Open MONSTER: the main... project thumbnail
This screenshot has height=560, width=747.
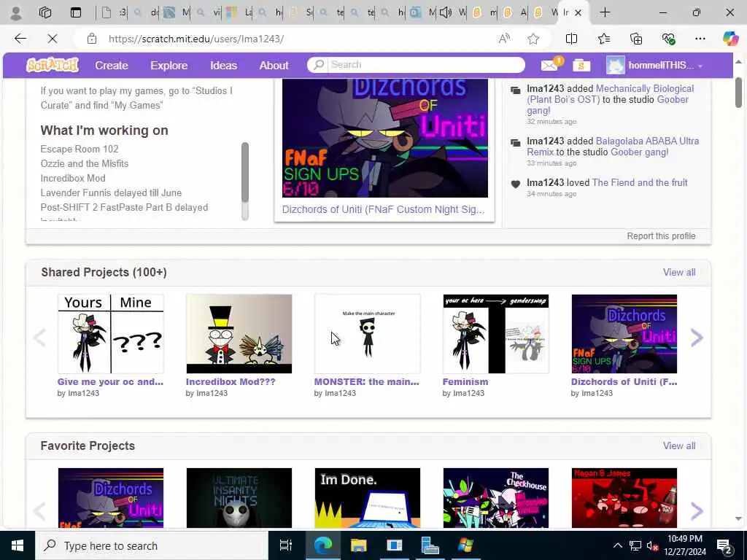(x=368, y=333)
